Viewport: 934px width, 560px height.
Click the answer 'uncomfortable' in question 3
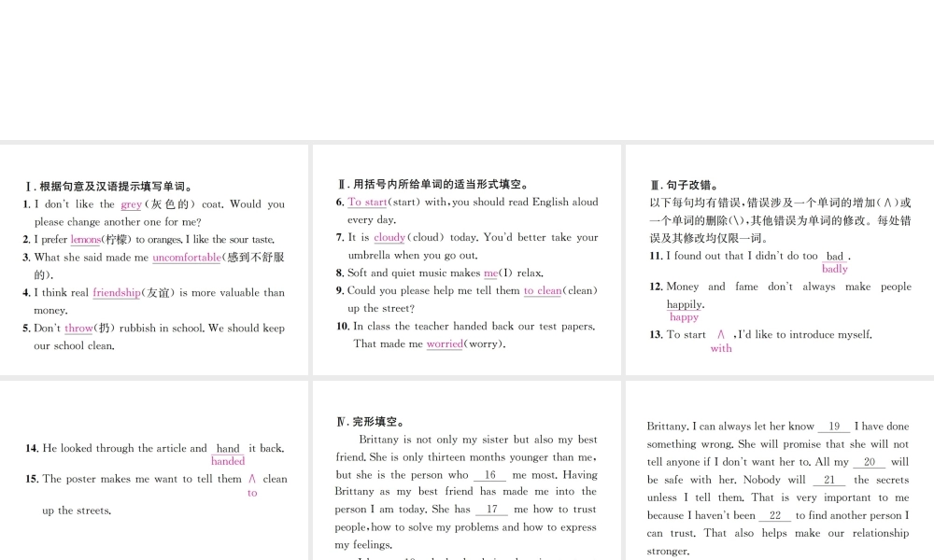[x=187, y=258]
